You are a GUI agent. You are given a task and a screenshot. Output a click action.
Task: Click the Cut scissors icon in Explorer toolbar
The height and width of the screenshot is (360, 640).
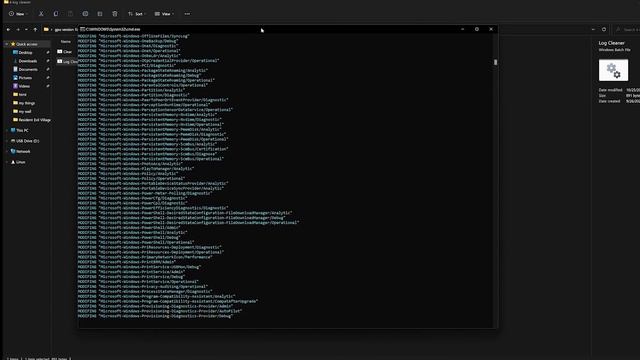point(41,14)
